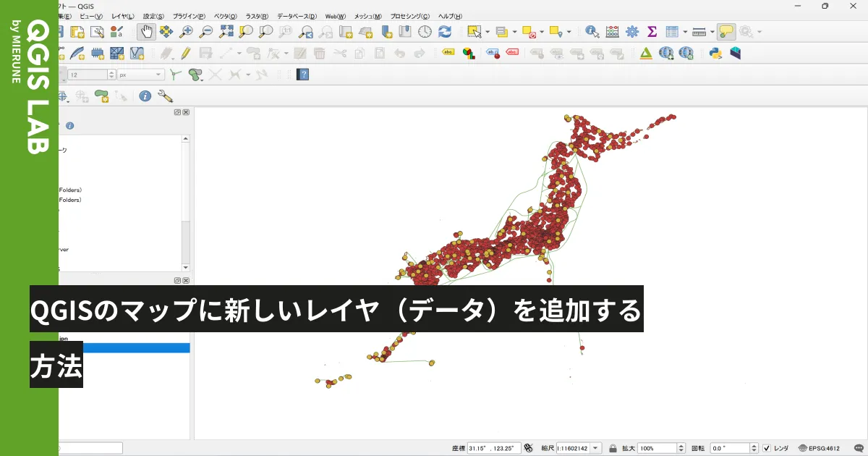The height and width of the screenshot is (456, 868).
Task: Open the scale dropdown in status bar
Action: (595, 447)
